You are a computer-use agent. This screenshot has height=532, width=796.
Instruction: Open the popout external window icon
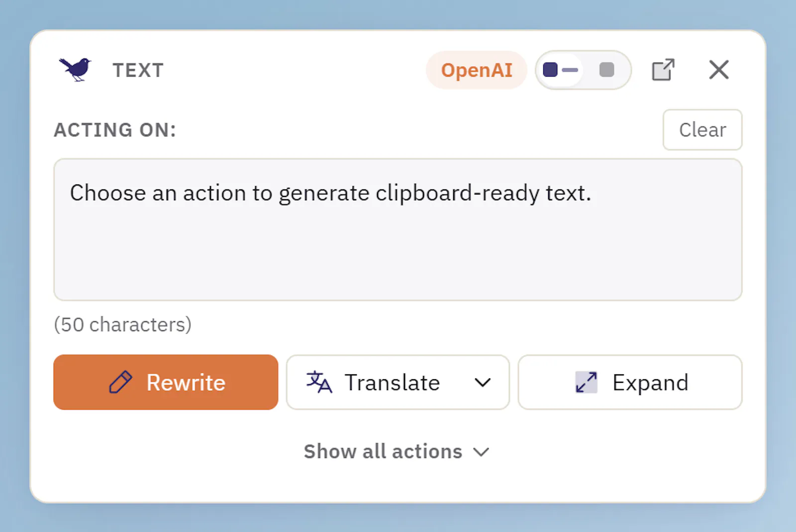coord(663,70)
